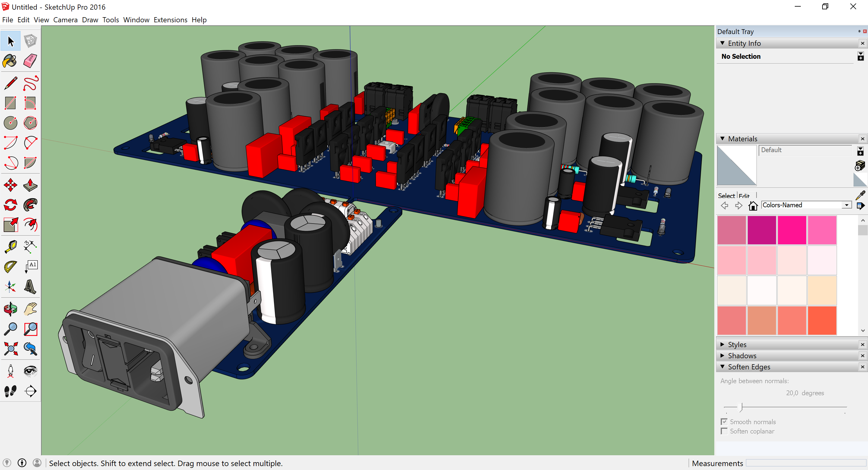Set paint to default material button
Image resolution: width=868 pixels, height=470 pixels.
tap(860, 180)
